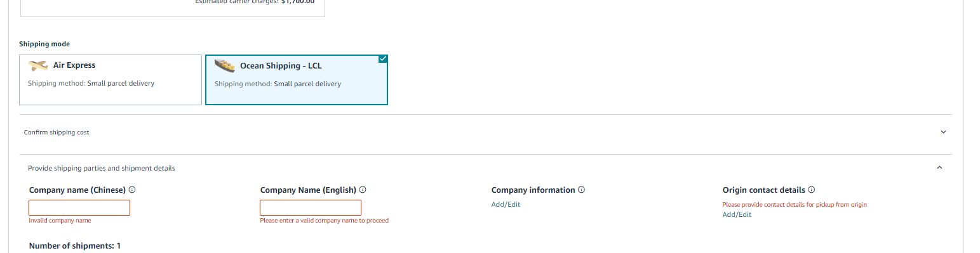Open Add/Edit under Origin contact details
The height and width of the screenshot is (253, 980).
coord(737,214)
